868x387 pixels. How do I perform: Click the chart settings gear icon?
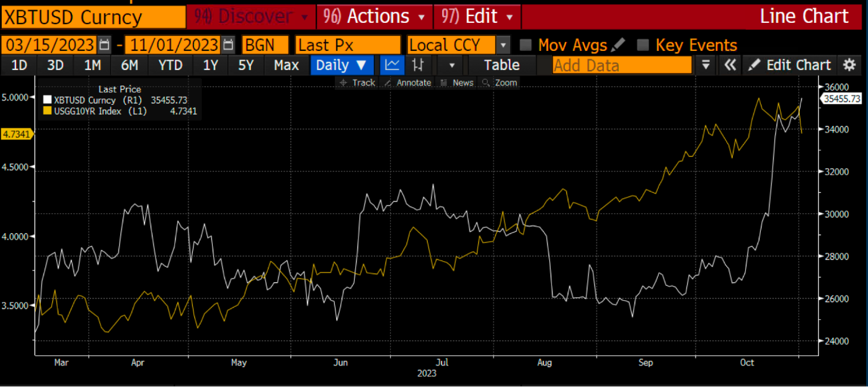tap(849, 65)
